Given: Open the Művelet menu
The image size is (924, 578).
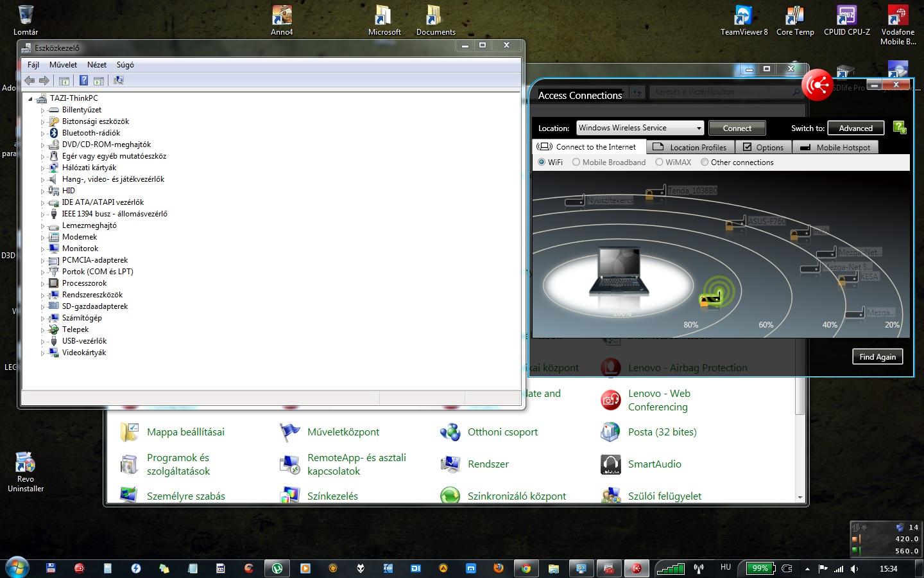Looking at the screenshot, I should [63, 65].
